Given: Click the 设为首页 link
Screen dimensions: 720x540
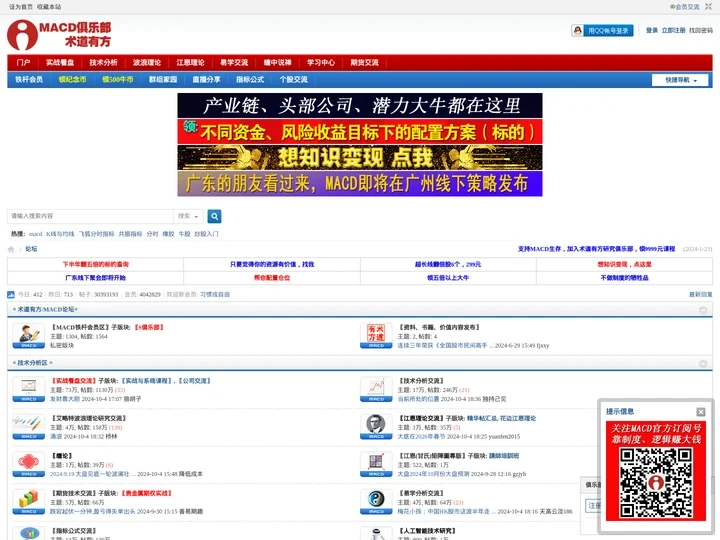Looking at the screenshot, I should click(x=21, y=7).
